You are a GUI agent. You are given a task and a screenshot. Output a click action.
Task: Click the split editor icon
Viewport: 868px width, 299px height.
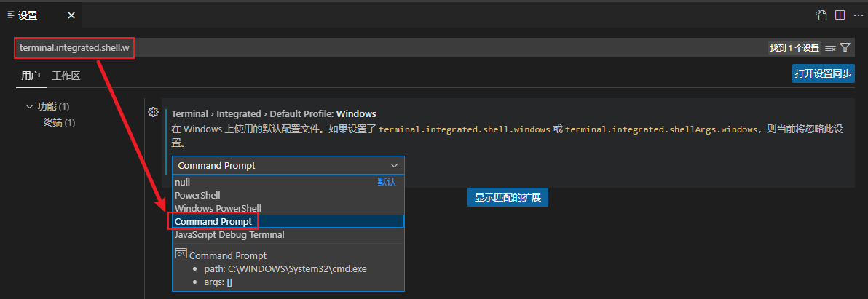click(840, 15)
